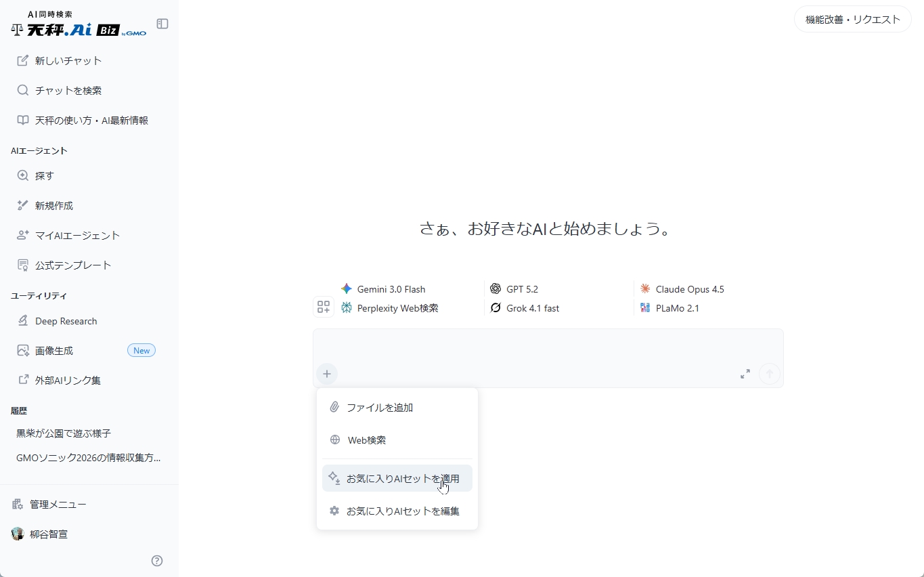The height and width of the screenshot is (577, 924).
Task: Click the Claude burst logo icon
Action: 645,288
